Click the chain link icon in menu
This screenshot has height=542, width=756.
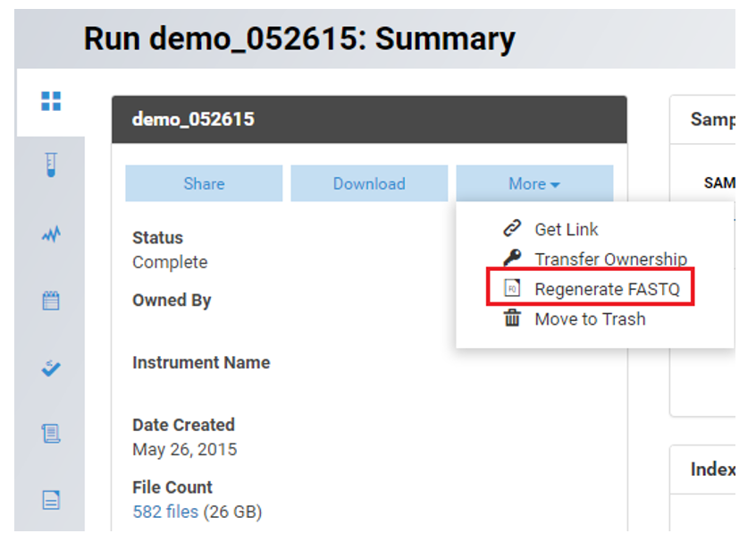(512, 229)
